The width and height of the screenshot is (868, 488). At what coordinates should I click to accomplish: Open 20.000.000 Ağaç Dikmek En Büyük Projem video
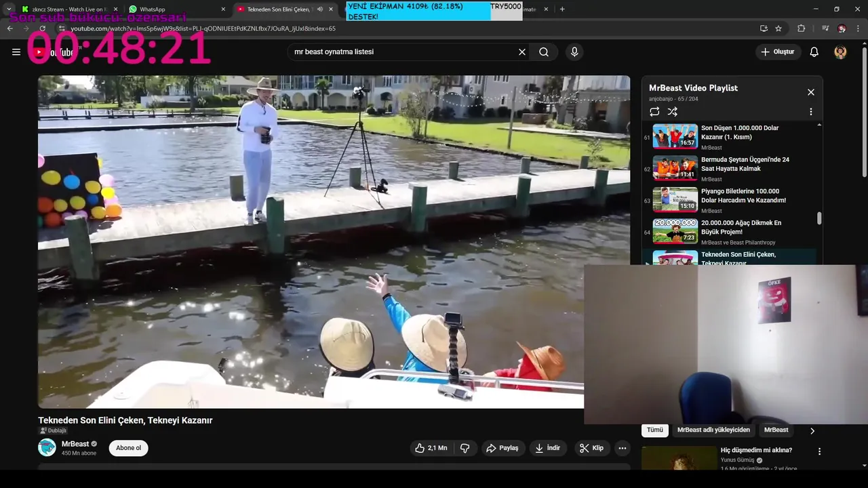[x=730, y=232]
